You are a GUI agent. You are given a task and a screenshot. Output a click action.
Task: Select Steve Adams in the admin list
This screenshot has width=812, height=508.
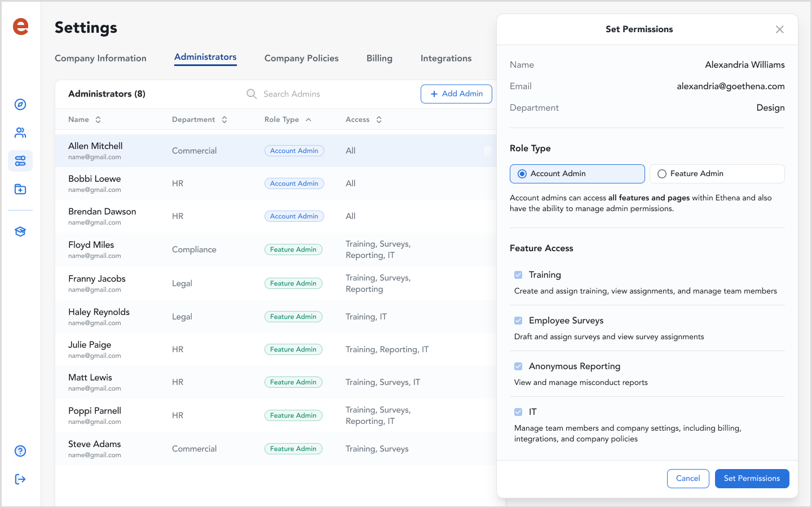click(95, 444)
